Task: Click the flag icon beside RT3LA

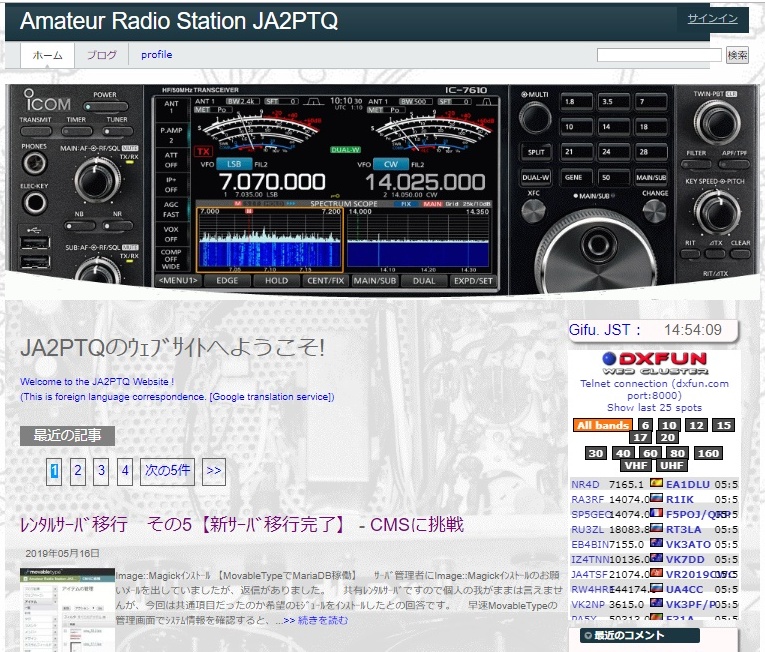Action: (656, 529)
